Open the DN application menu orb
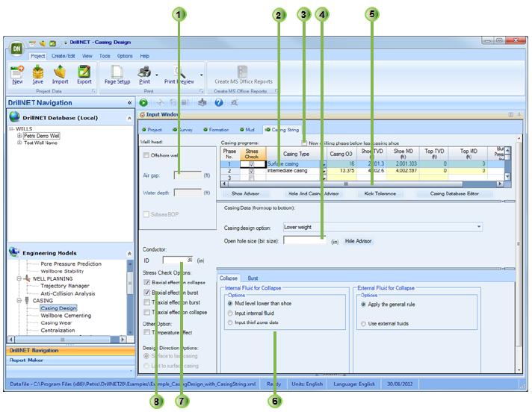532x412 pixels. [16, 49]
